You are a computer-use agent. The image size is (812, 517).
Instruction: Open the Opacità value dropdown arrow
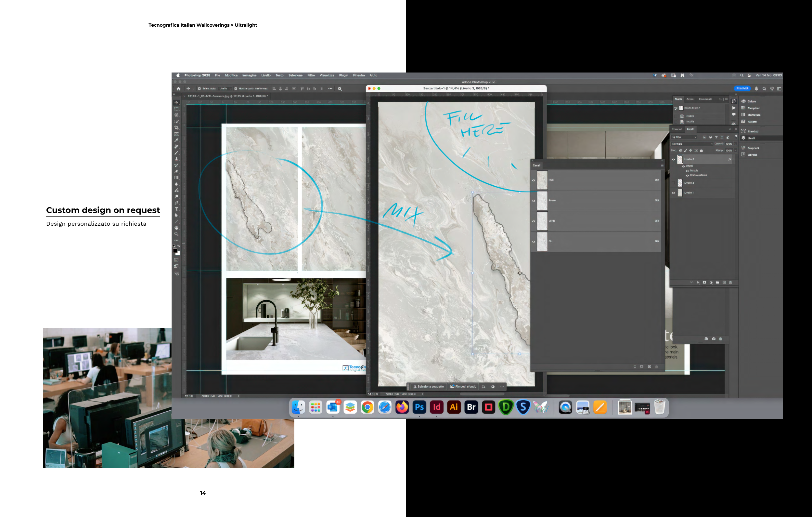pos(735,144)
